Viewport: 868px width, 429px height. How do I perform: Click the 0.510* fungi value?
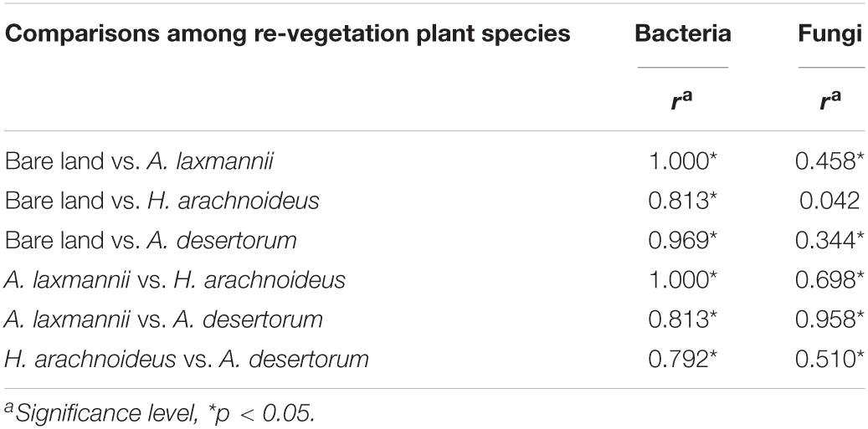coord(829,359)
